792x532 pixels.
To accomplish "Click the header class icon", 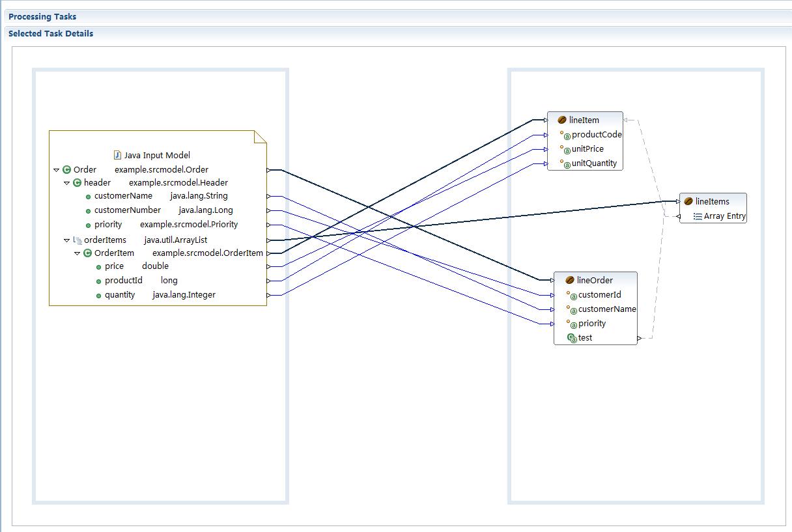I will [x=77, y=183].
